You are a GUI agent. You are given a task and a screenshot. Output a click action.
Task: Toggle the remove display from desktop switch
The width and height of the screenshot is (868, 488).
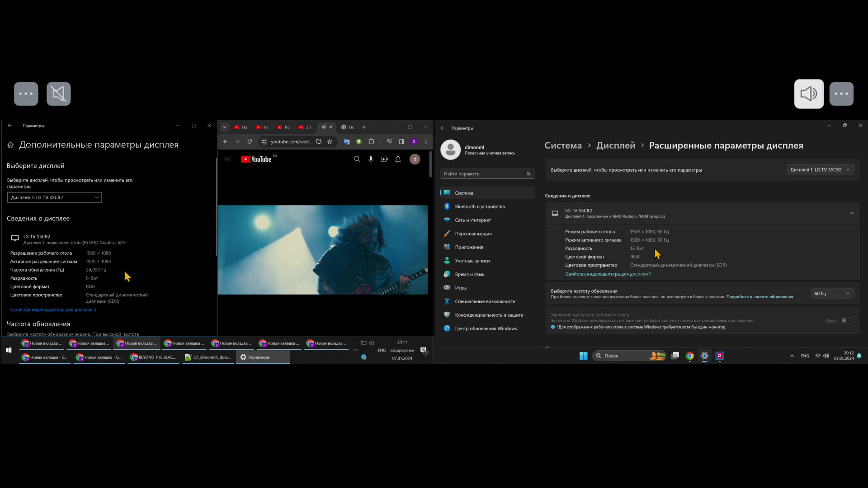847,321
